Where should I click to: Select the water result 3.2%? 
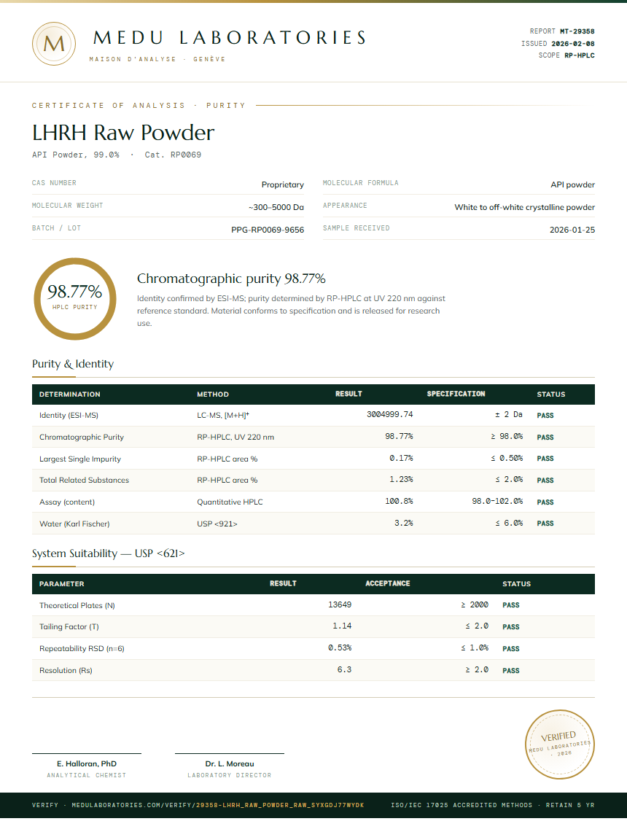pos(404,524)
